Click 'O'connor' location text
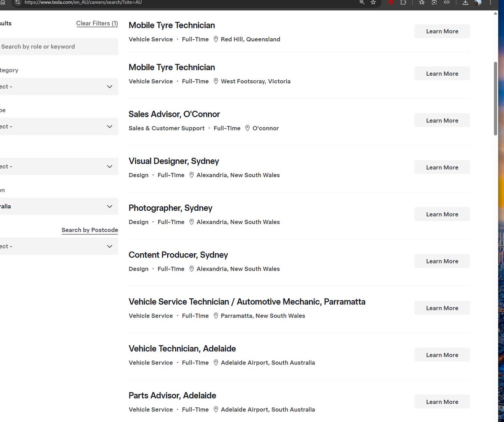Viewport: 504px width, 422px height. point(266,128)
